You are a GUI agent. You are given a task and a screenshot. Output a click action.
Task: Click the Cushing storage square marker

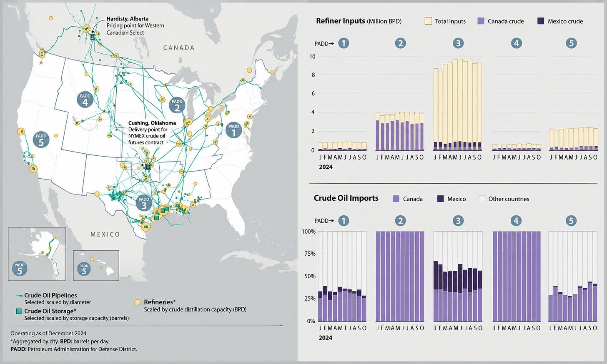[x=148, y=167]
